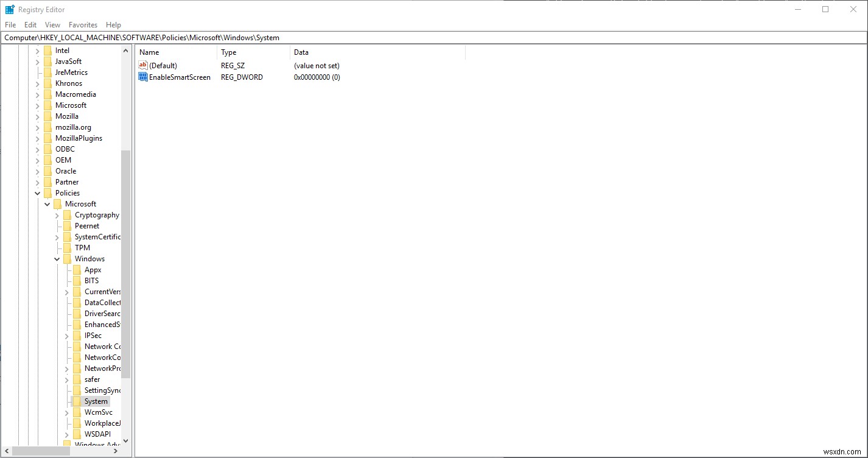The height and width of the screenshot is (458, 868).
Task: Expand the IPSec key
Action: [x=66, y=335]
